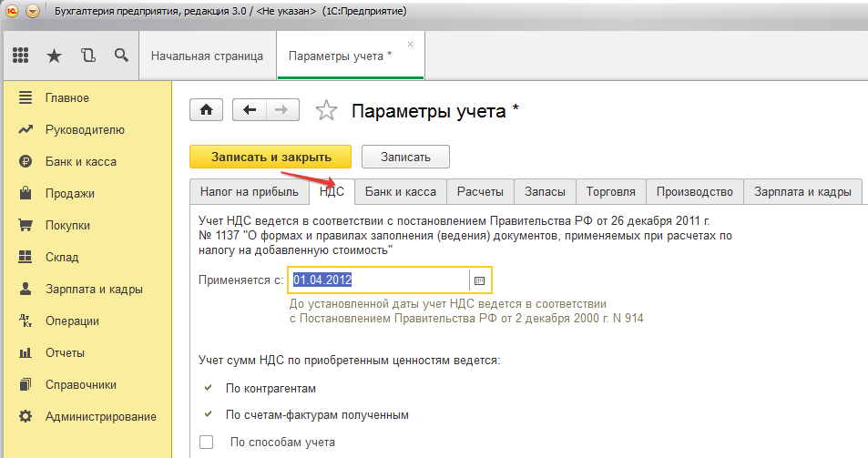
Task: Enable the По способам учета checkbox
Action: [206, 443]
